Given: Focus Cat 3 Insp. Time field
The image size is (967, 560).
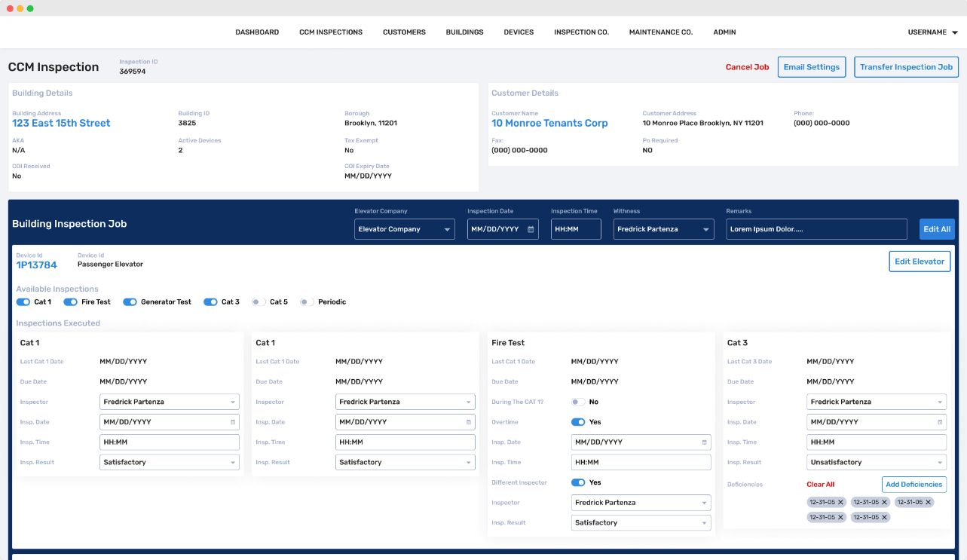Looking at the screenshot, I should point(877,442).
